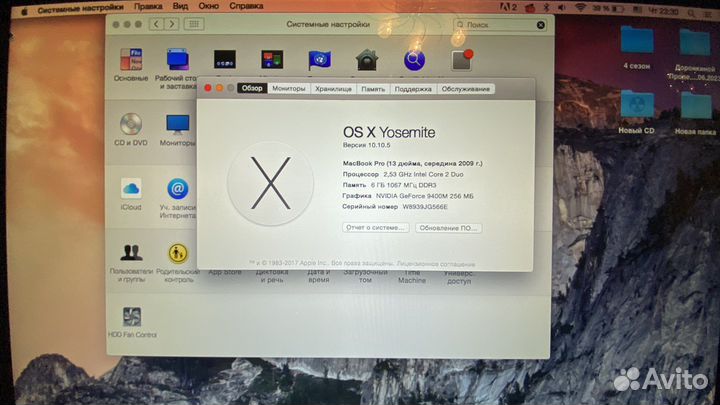Open the Dock preferences icon
The height and width of the screenshot is (405, 720).
pyautogui.click(x=225, y=60)
